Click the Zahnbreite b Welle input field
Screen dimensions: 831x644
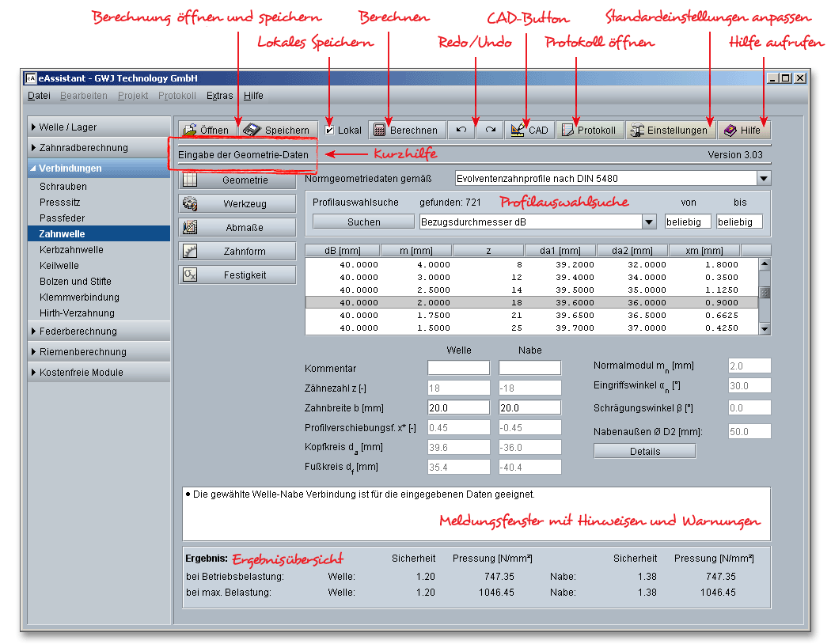458,408
